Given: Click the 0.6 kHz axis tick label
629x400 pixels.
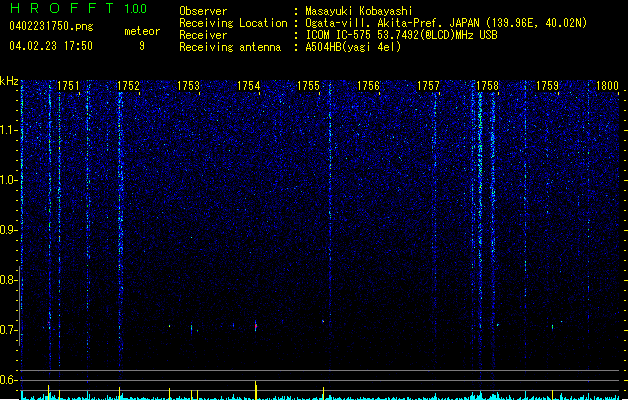Looking at the screenshot, I should pos(8,380).
